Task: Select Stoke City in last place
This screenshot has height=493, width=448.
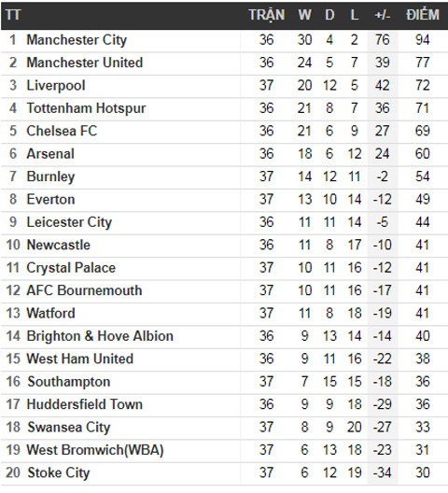Action: [59, 472]
